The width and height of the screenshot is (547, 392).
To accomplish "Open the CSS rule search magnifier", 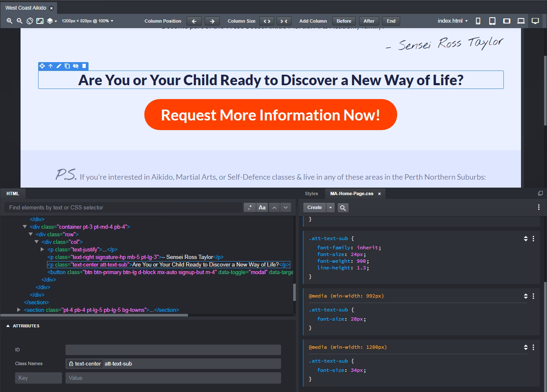I will 343,207.
